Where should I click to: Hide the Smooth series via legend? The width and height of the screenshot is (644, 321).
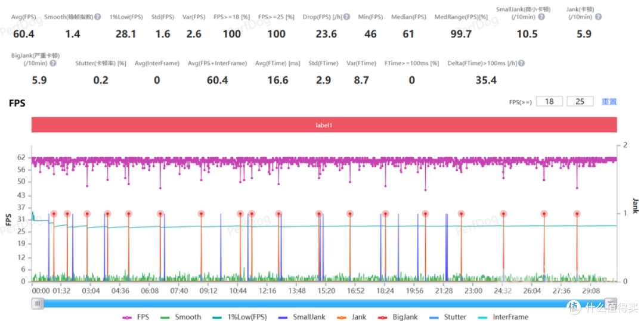[181, 317]
